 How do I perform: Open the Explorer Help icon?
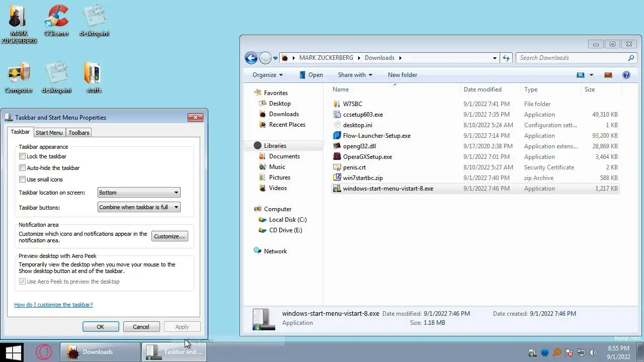coord(626,75)
